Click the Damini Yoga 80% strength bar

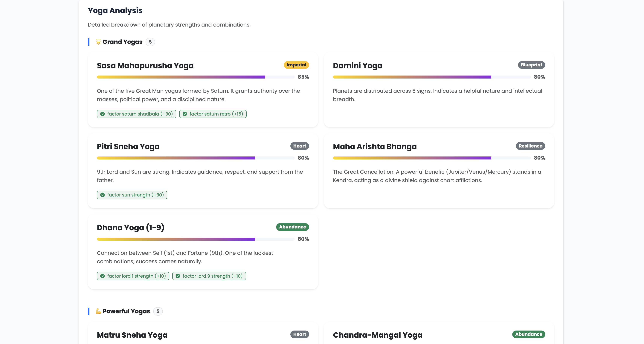[x=431, y=77]
